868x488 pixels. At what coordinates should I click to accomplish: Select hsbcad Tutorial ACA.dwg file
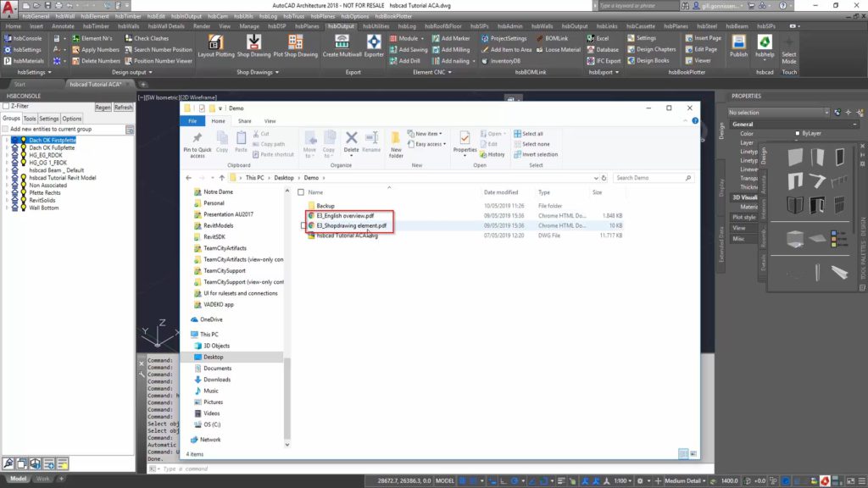point(347,236)
